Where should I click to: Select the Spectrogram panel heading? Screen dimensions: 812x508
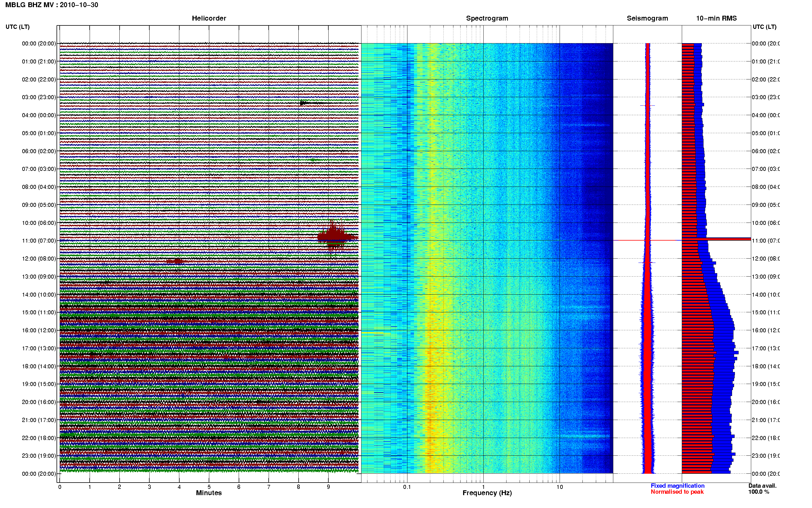[487, 19]
